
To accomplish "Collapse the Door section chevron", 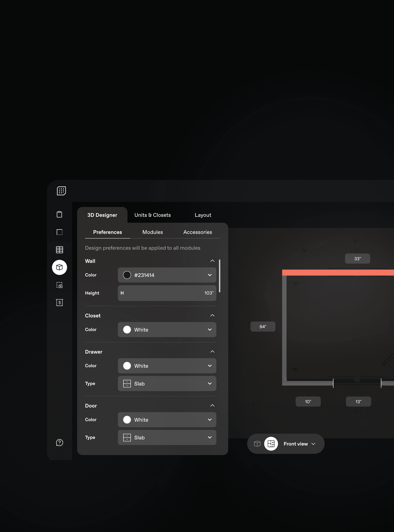I will pyautogui.click(x=212, y=405).
